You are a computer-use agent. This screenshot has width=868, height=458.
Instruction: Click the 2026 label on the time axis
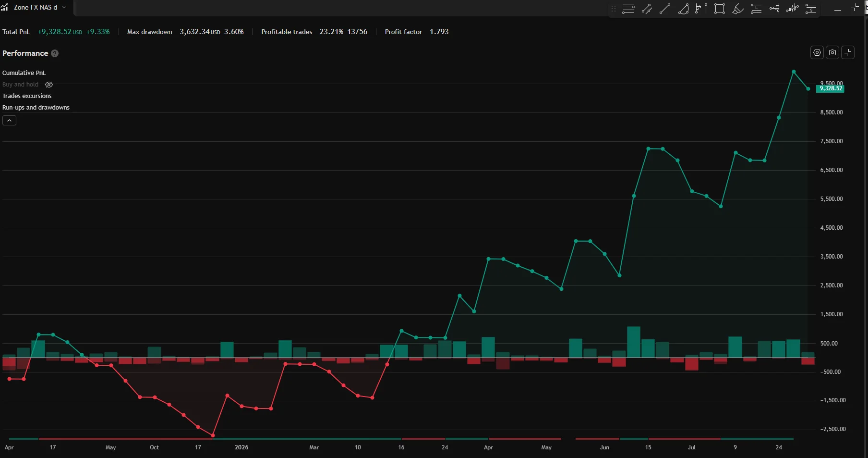(241, 447)
